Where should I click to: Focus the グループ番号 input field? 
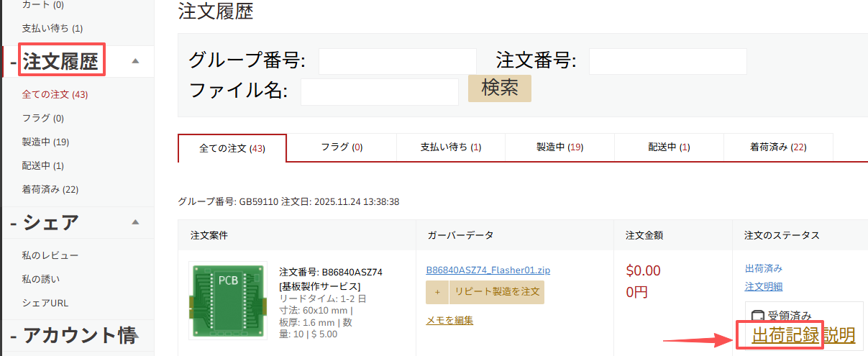(397, 61)
